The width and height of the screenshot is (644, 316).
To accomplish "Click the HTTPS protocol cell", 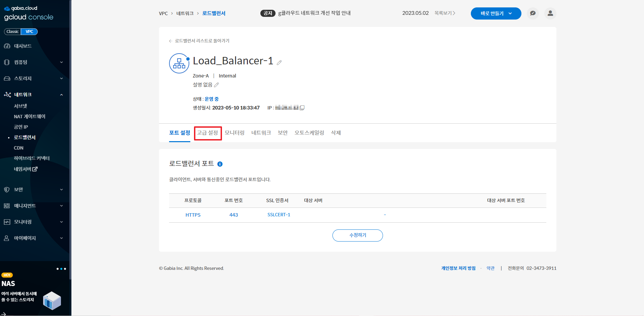I will coord(193,215).
